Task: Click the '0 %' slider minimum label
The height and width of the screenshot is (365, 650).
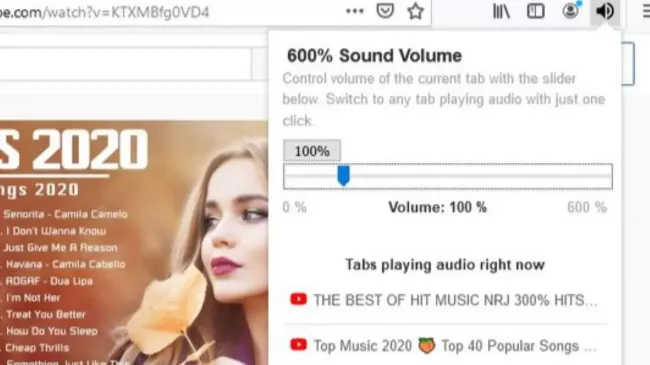Action: (295, 207)
